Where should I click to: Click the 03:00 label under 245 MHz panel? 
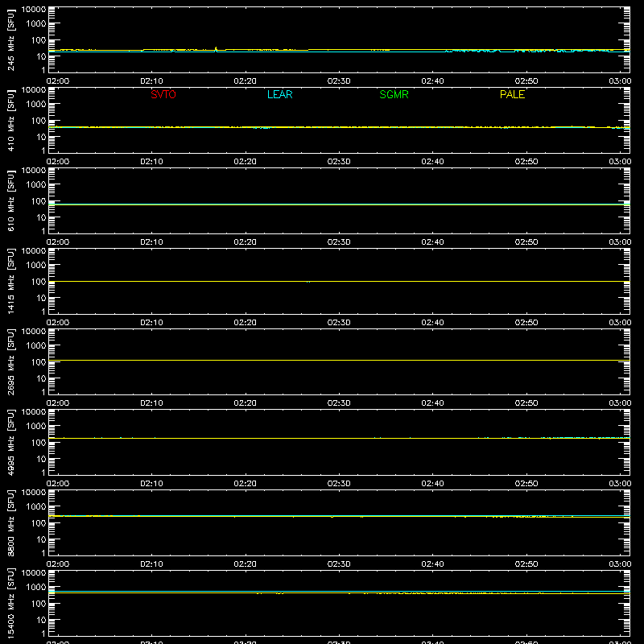pos(620,81)
